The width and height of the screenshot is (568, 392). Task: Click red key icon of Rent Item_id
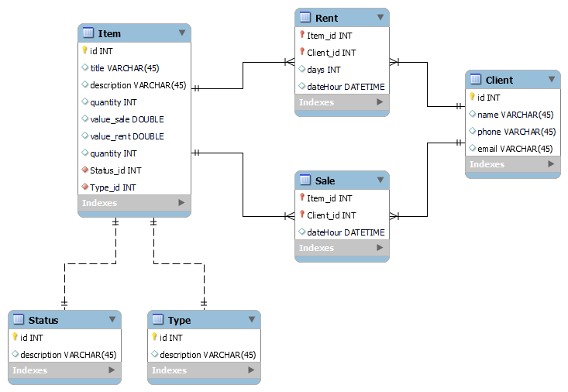[302, 34]
